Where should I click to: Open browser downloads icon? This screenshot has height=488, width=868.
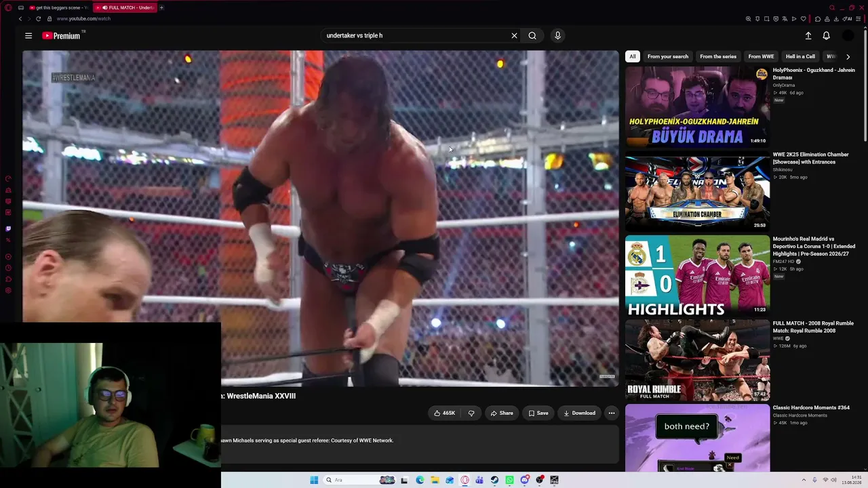point(836,19)
